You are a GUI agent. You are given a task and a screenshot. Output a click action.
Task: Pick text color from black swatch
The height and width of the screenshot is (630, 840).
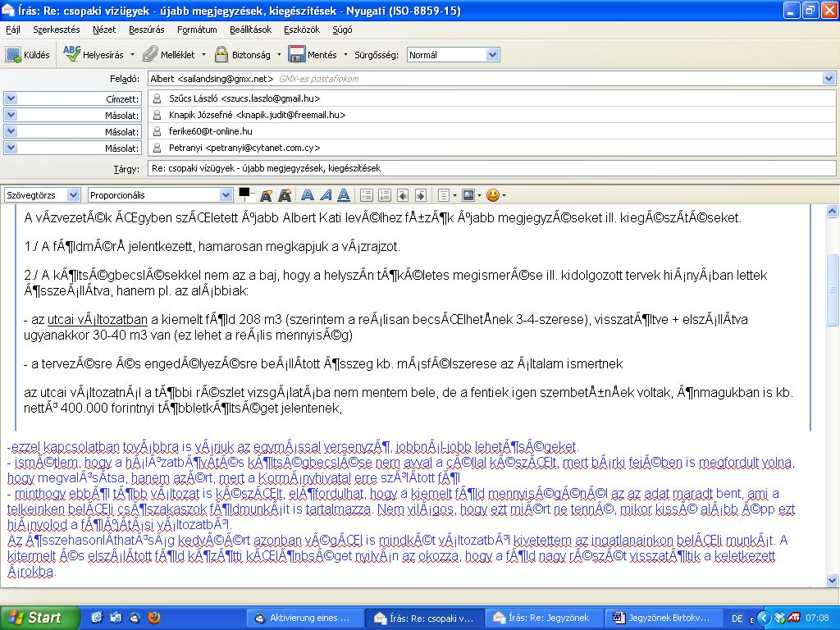coord(244,193)
